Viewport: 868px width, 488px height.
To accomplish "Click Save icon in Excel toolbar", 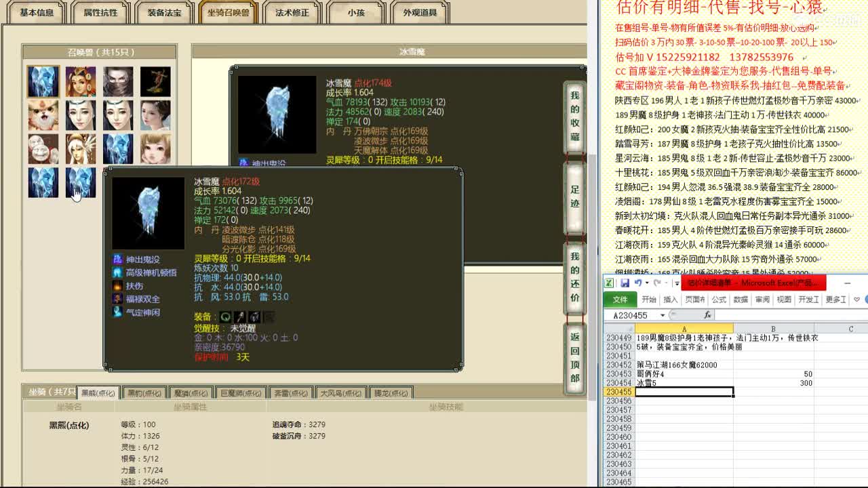I will tap(625, 283).
